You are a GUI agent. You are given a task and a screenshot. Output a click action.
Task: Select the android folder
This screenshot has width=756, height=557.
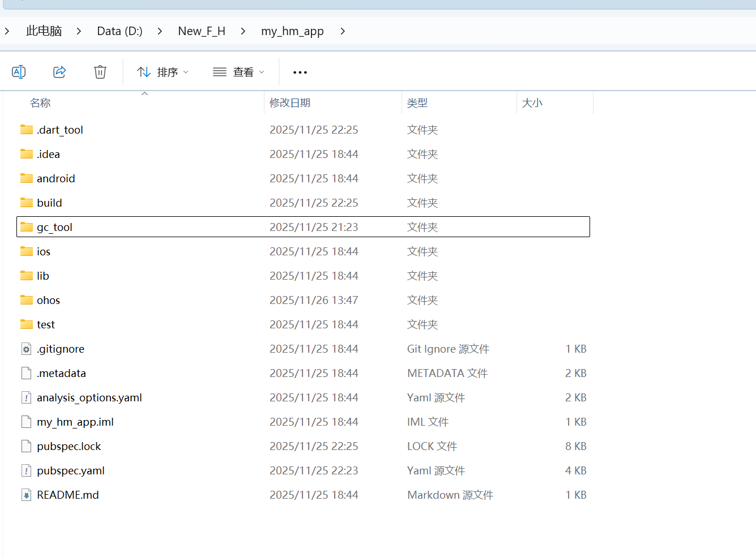(x=55, y=178)
